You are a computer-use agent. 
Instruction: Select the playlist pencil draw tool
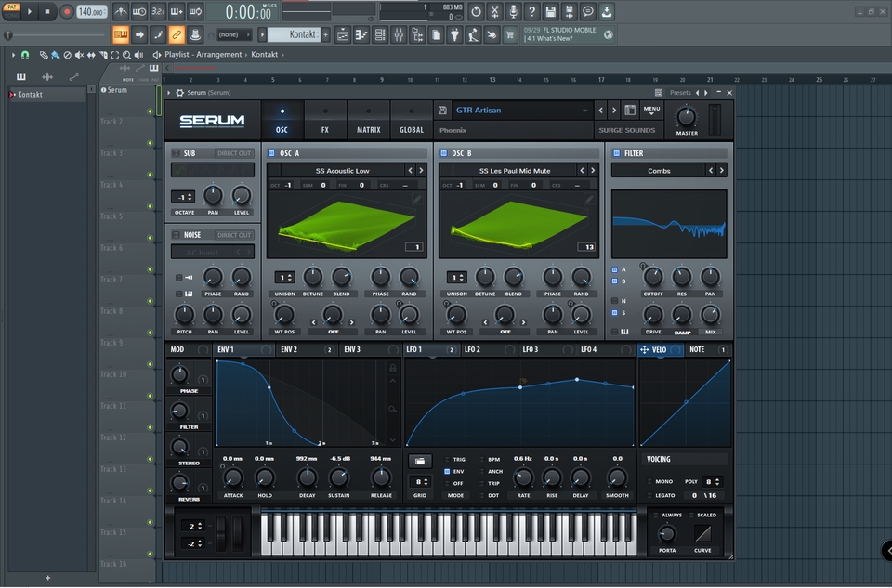(44, 55)
